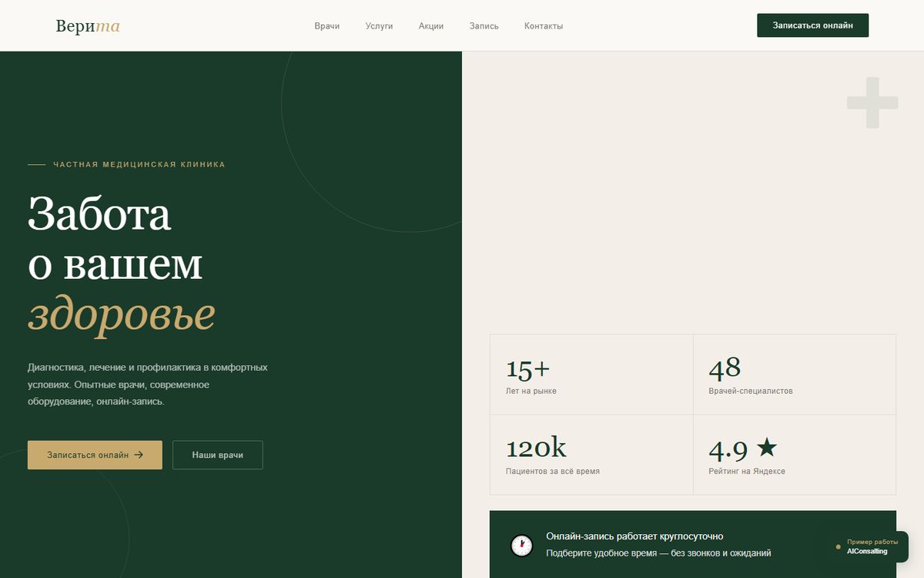
Task: Click the Онлайн-запись работает круглосуточно heading
Action: coord(634,536)
